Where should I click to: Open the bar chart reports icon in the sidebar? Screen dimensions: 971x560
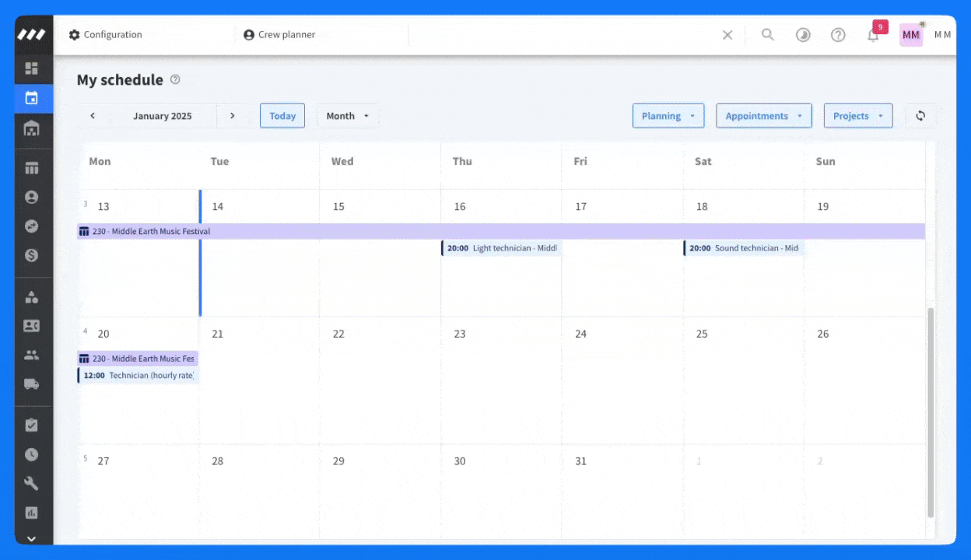point(32,513)
